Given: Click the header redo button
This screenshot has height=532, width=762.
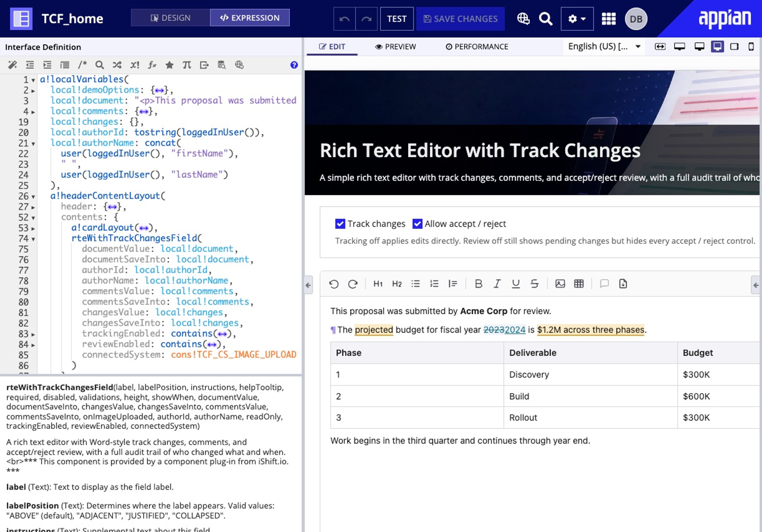Looking at the screenshot, I should click(366, 19).
